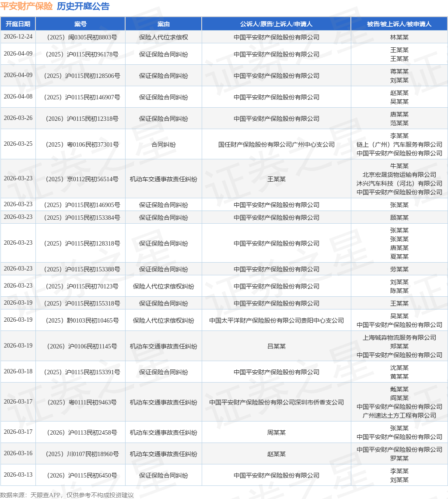The height and width of the screenshot is (499, 448).
Task: Select case number 沪0115民初153388号
Action: 82,269
